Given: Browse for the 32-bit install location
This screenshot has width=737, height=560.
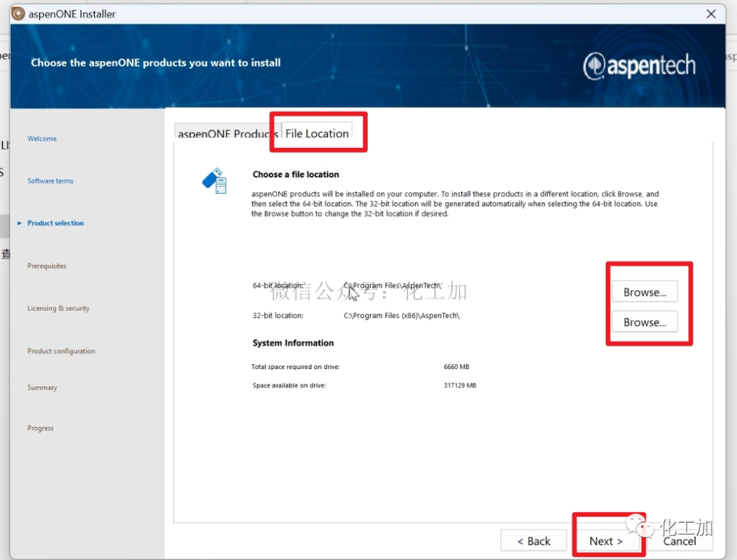Looking at the screenshot, I should 644,322.
